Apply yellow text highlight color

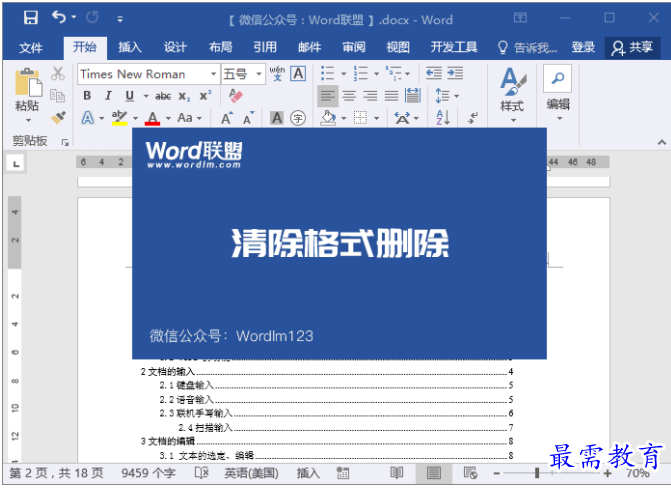point(119,118)
